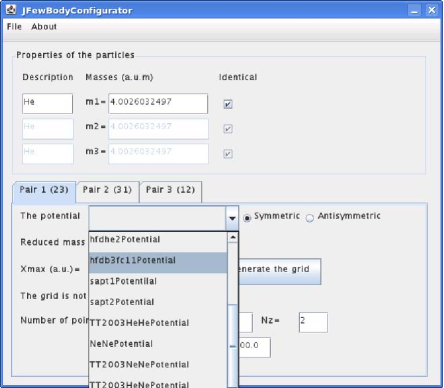The width and height of the screenshot is (444, 388).
Task: Choose TT2003HeNePotential from the list
Action: [x=158, y=383]
